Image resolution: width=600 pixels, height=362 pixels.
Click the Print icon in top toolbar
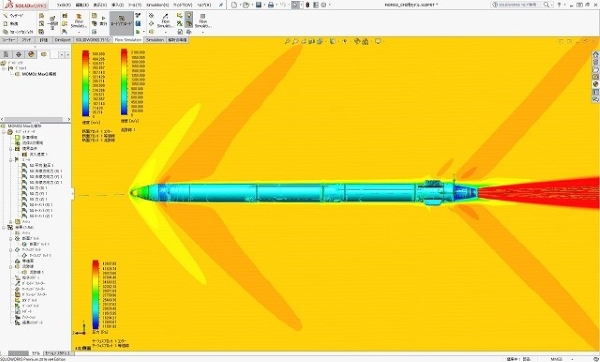[271, 5]
